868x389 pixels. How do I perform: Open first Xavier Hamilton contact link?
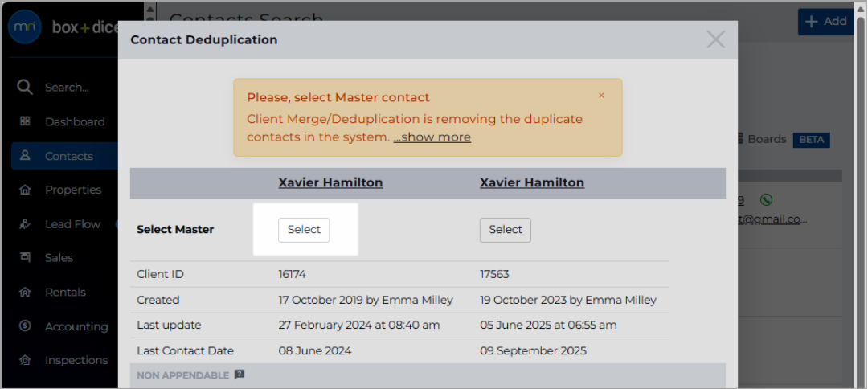pos(330,182)
